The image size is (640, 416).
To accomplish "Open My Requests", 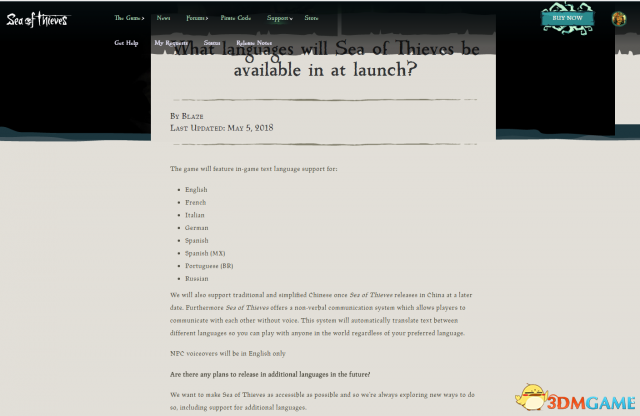I will click(171, 43).
